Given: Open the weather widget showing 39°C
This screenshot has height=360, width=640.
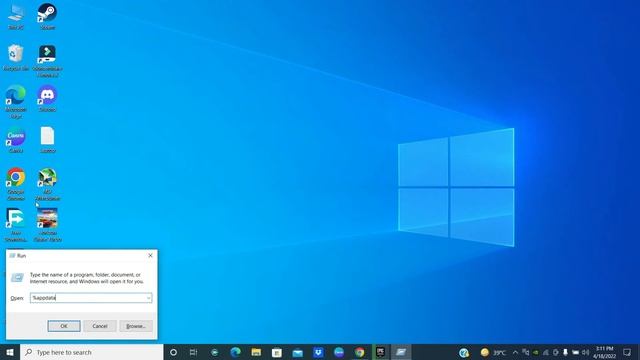Looking at the screenshot, I should tap(493, 352).
